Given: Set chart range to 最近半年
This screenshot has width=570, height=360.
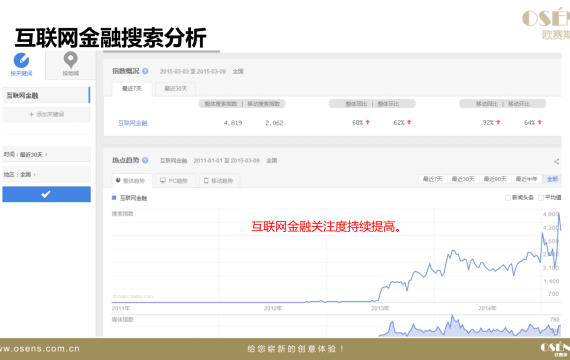Looking at the screenshot, I should click(526, 179).
